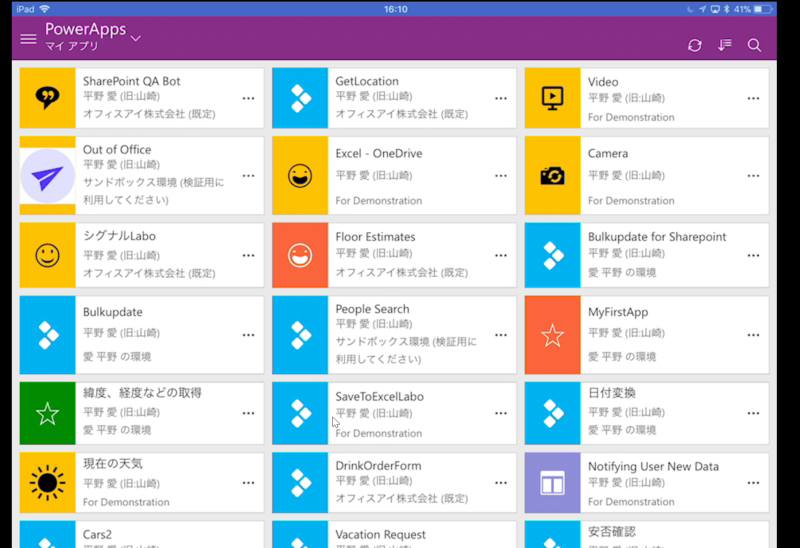Open the SharePoint QA Bot app icon
This screenshot has height=548, width=800.
click(47, 98)
